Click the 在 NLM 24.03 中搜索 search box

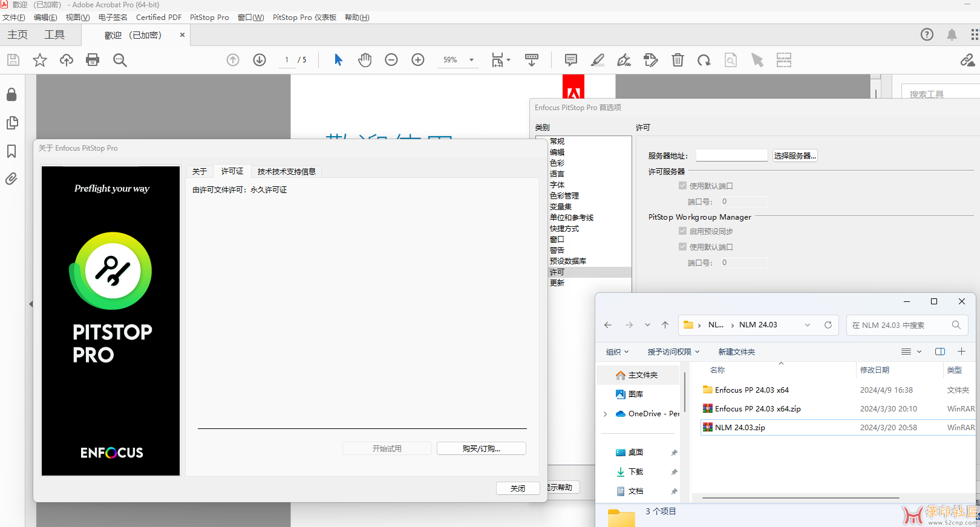pos(907,325)
